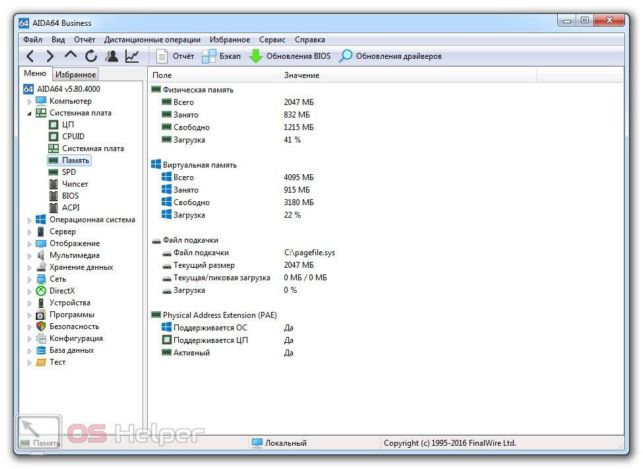Expand the Мультимедиа tree node

tap(29, 256)
